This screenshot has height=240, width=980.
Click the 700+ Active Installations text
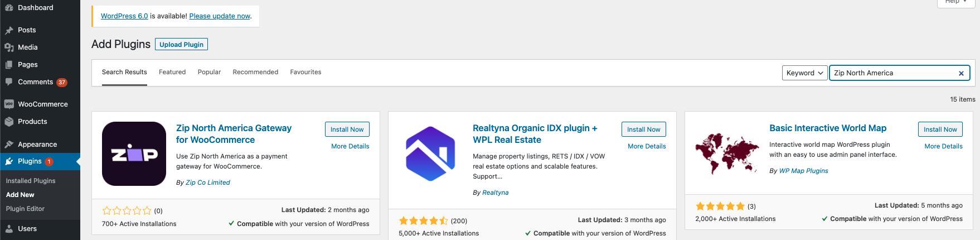(x=139, y=224)
